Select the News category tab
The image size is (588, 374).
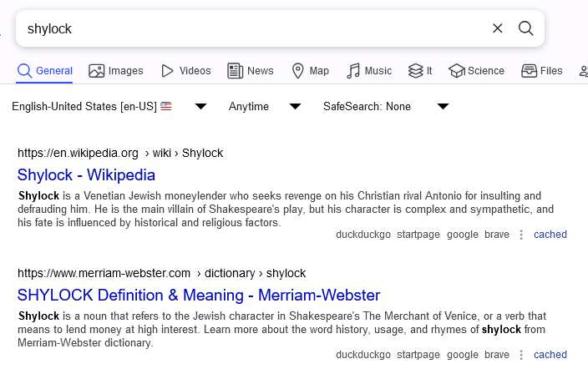(250, 71)
